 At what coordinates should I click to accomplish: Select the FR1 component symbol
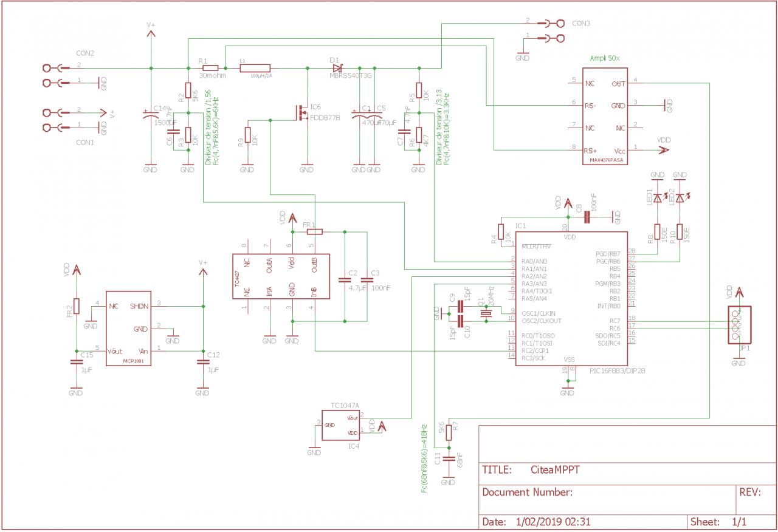point(315,231)
